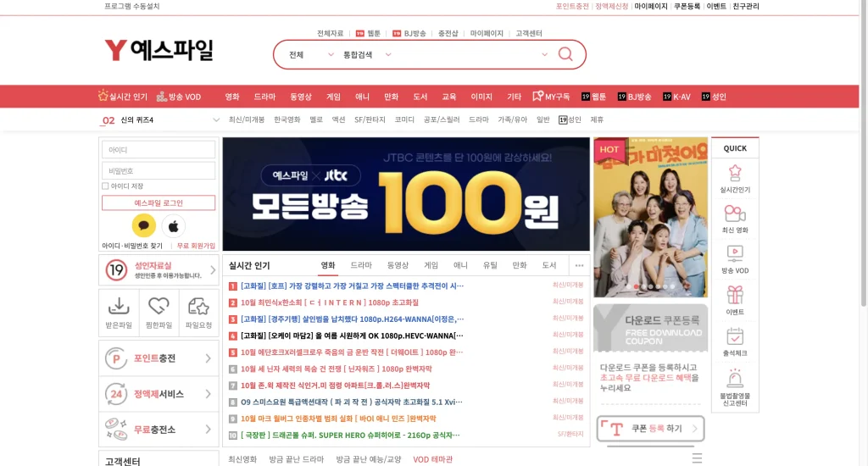Screen dimensions: 868x466
Task: Click next banner arrow
Action: [581, 198]
